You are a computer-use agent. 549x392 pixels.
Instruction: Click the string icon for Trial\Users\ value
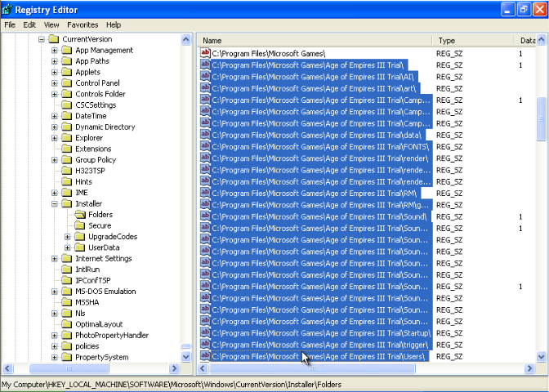[205, 356]
